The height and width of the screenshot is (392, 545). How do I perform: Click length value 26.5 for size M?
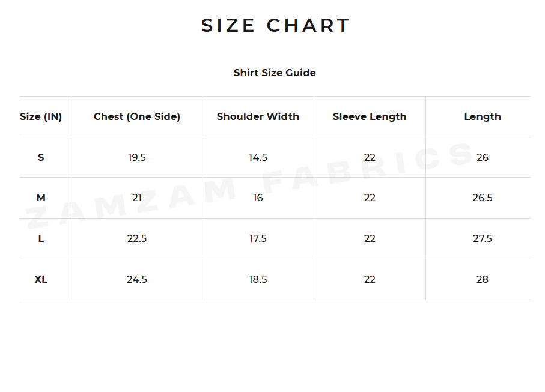[482, 198]
